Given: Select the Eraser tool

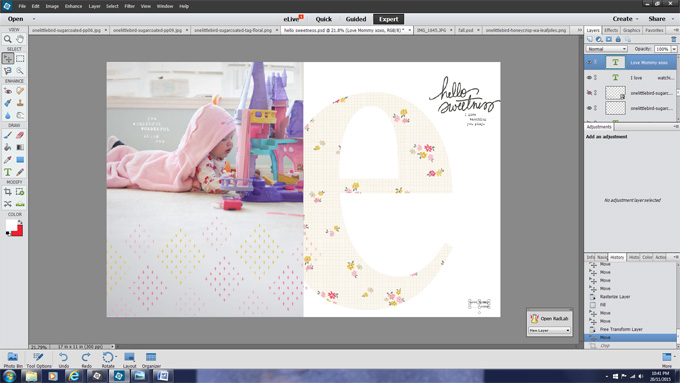Looking at the screenshot, I should (x=20, y=135).
